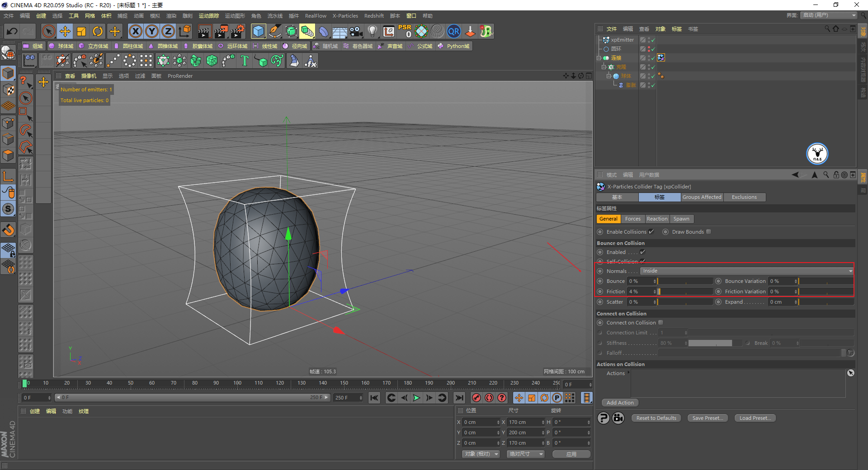This screenshot has height=470, width=868.
Task: Enable Connect on Collision checkbox
Action: [660, 323]
